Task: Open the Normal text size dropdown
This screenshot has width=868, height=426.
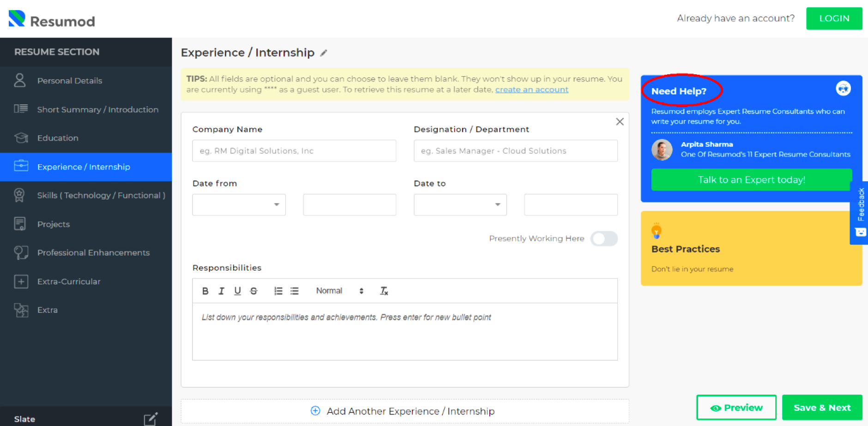Action: 339,291
